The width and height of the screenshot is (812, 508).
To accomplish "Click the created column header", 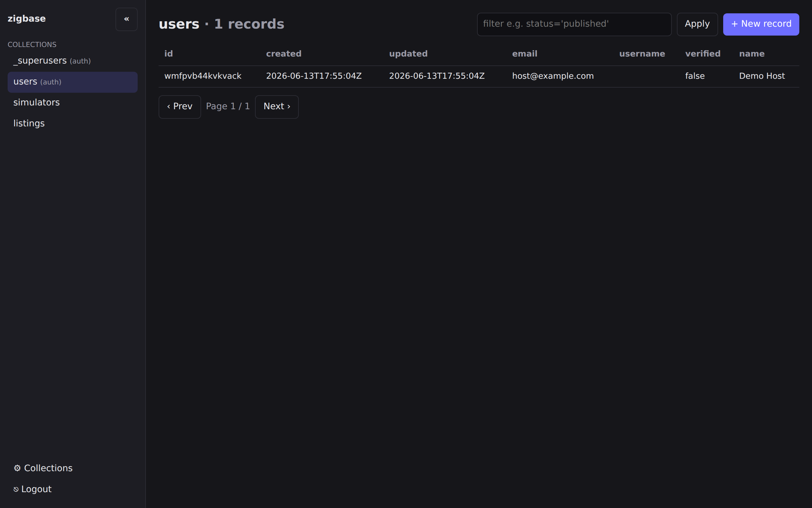I will coord(284,54).
